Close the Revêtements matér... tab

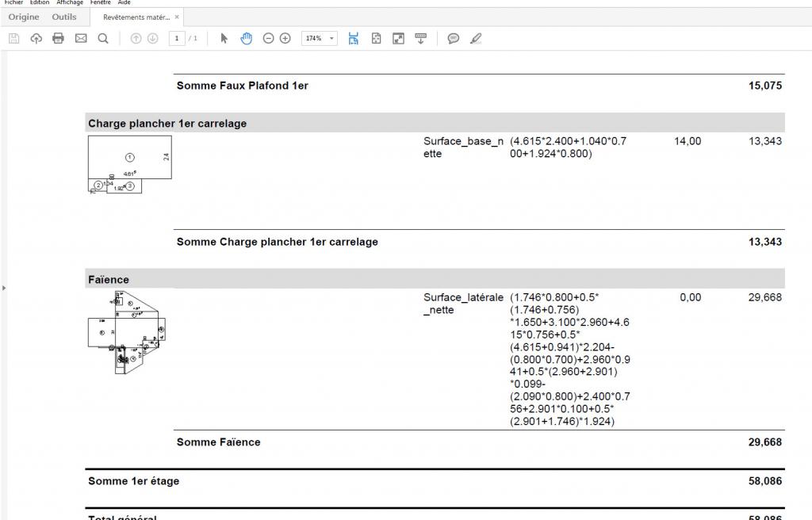(x=177, y=17)
